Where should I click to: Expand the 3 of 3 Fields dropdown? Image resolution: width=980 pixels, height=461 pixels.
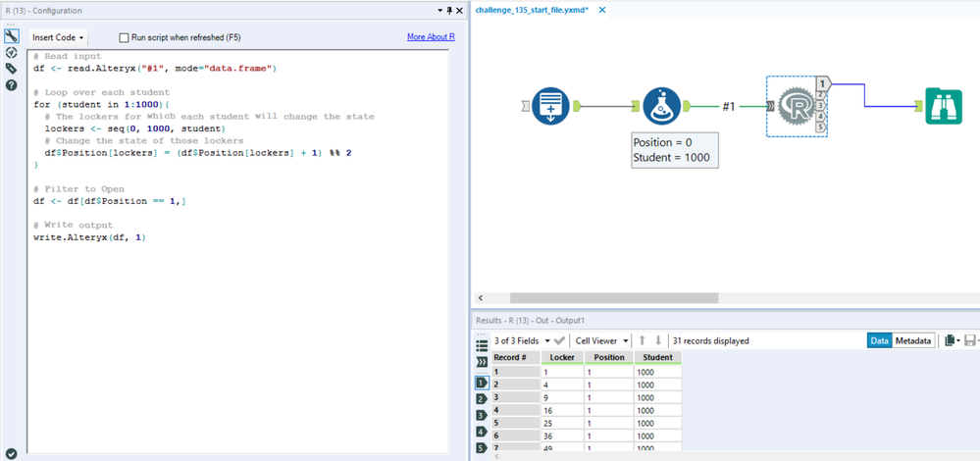point(522,340)
